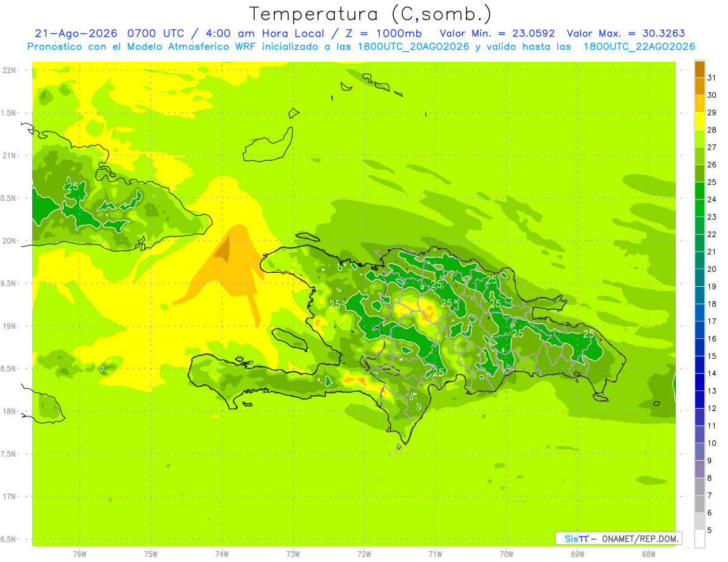Click the '5' legend value
The width and height of the screenshot is (728, 562).
(710, 530)
